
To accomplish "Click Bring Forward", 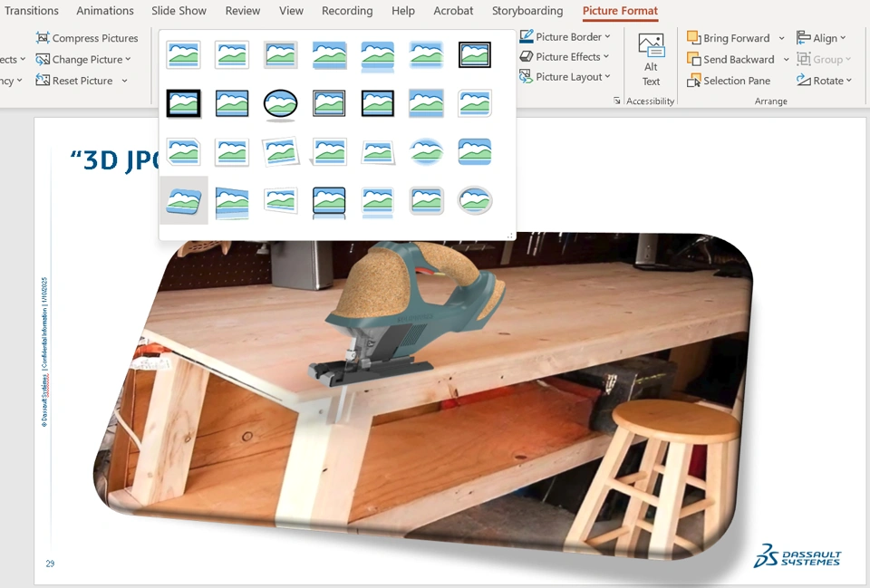I will point(729,38).
